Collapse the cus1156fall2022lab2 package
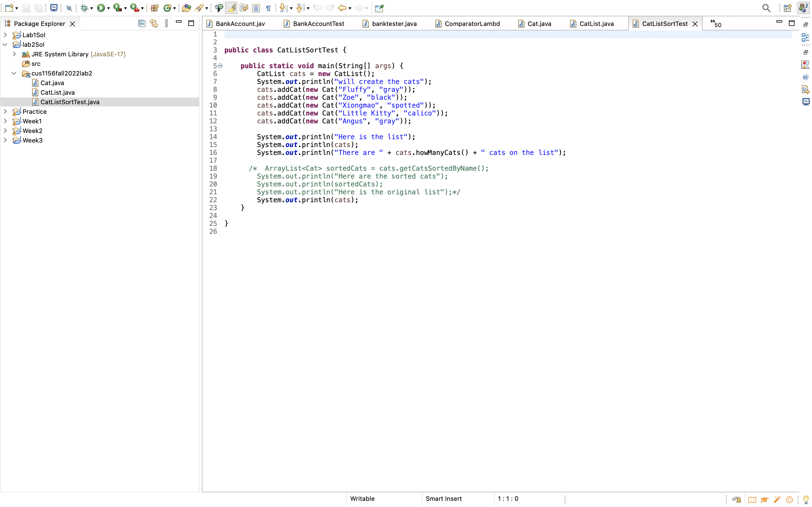 (x=14, y=73)
